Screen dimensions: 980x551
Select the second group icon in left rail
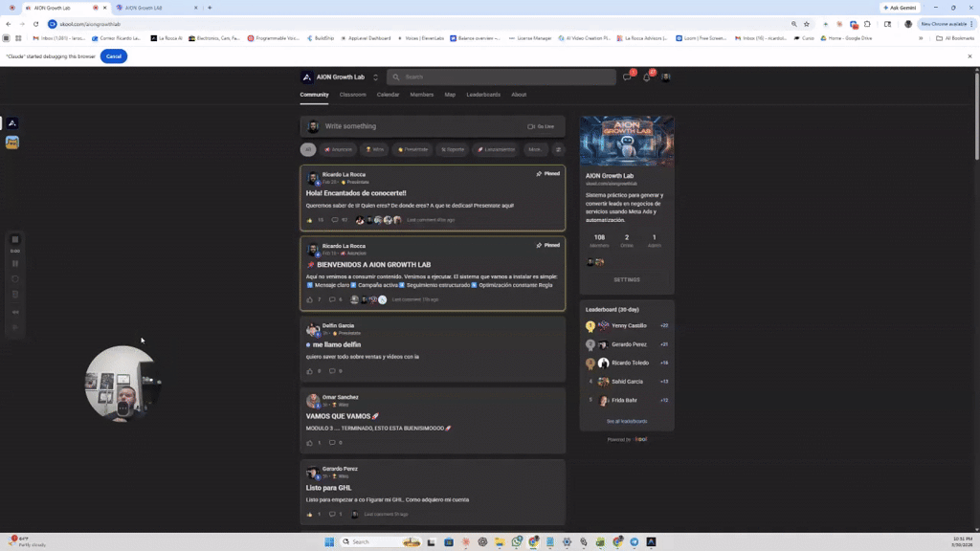tap(11, 143)
